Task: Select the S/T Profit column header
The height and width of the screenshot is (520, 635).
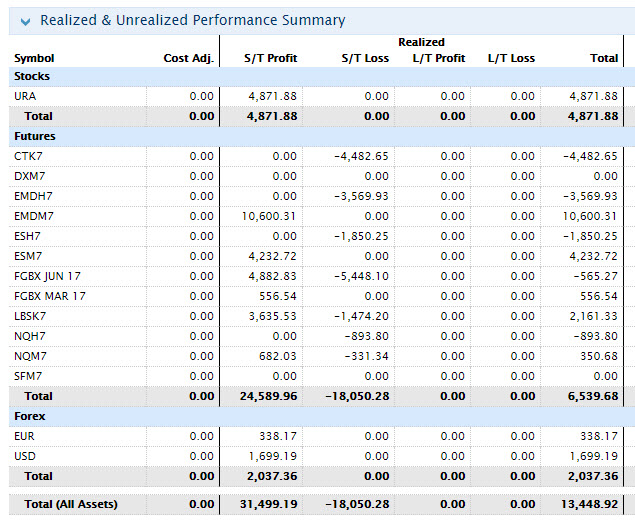Action: (x=271, y=58)
